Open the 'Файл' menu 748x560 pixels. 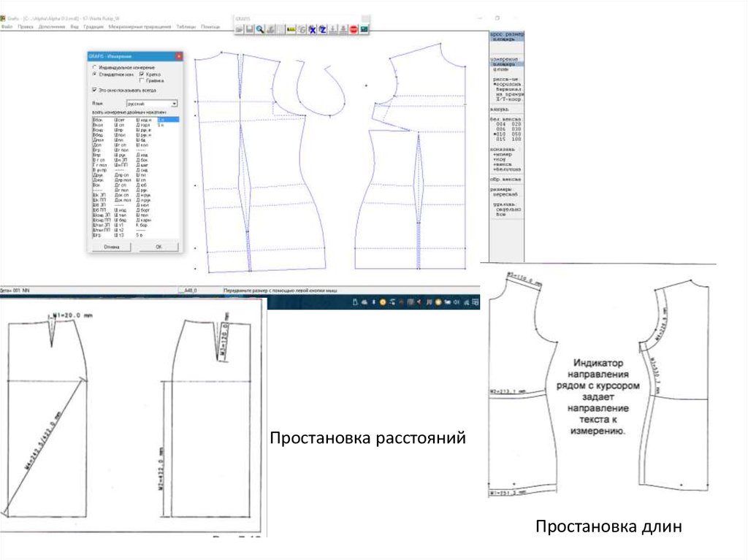pyautogui.click(x=7, y=27)
